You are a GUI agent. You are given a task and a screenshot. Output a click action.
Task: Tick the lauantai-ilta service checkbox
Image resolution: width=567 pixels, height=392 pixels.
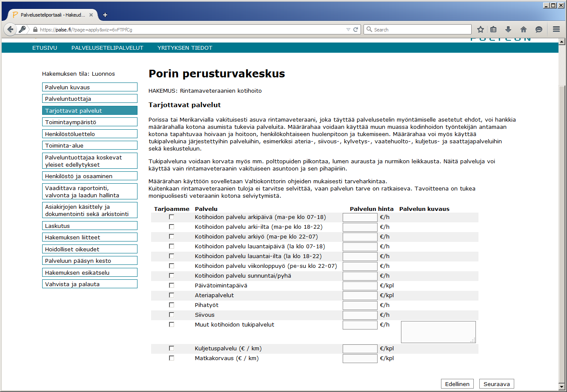[x=172, y=256]
